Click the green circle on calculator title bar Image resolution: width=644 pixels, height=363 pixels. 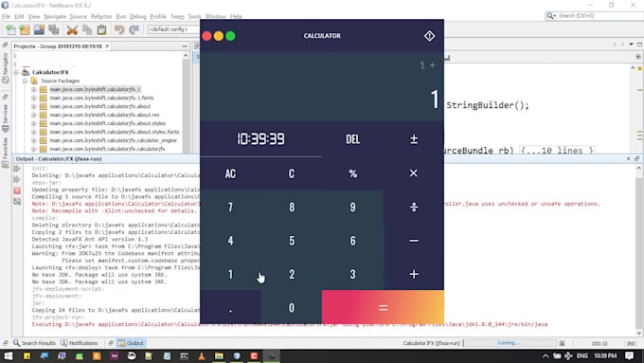(230, 36)
